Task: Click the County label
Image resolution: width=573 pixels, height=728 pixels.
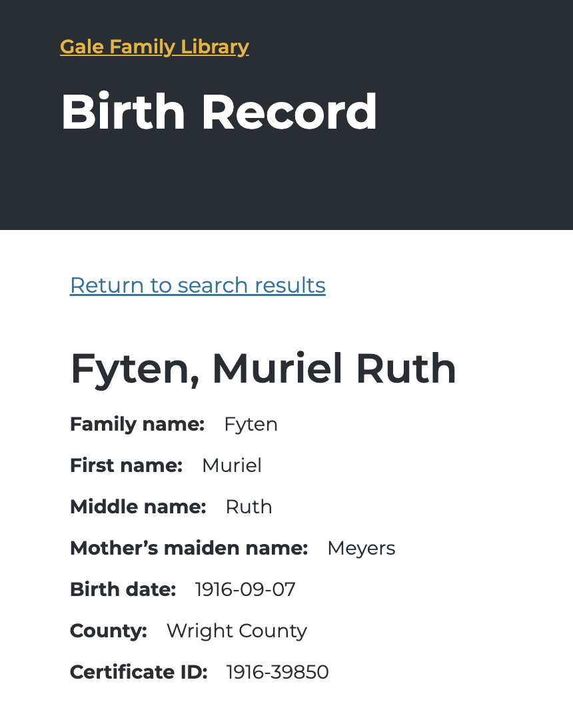Action: tap(108, 631)
